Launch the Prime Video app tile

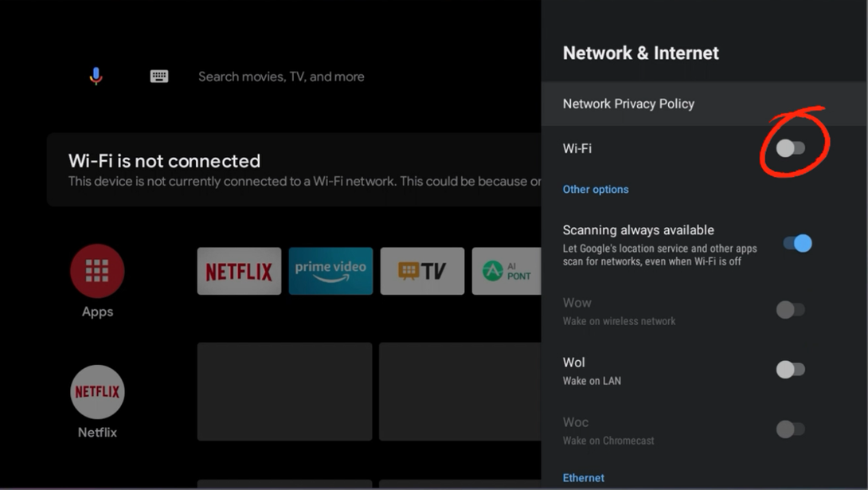(x=330, y=271)
